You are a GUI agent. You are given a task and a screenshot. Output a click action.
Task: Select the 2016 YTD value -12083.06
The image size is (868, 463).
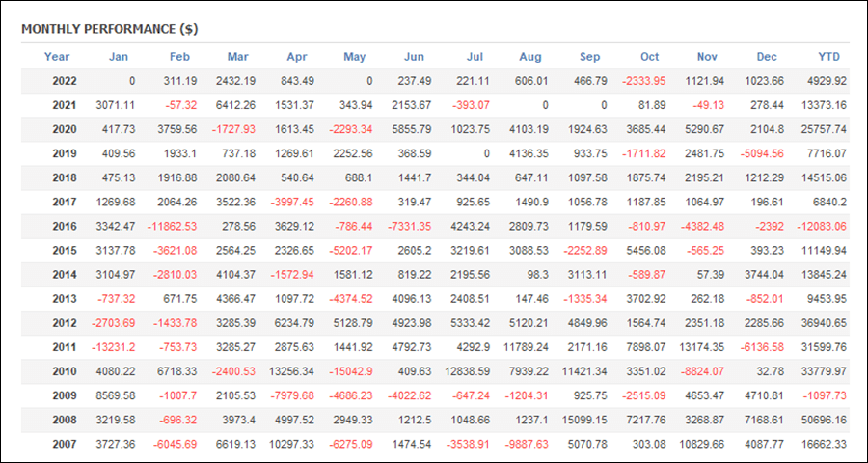click(822, 226)
